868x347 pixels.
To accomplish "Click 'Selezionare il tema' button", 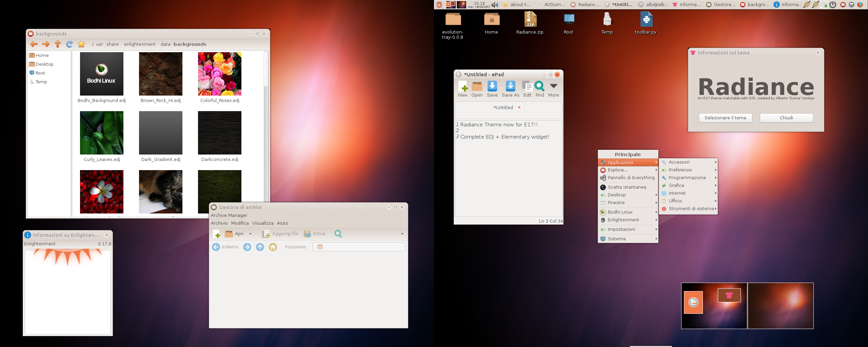I will (x=725, y=118).
